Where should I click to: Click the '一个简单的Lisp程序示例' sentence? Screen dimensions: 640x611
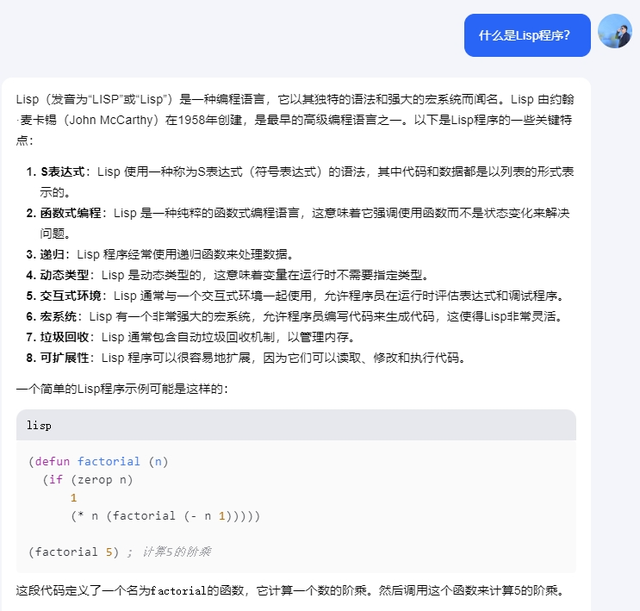coord(122,388)
